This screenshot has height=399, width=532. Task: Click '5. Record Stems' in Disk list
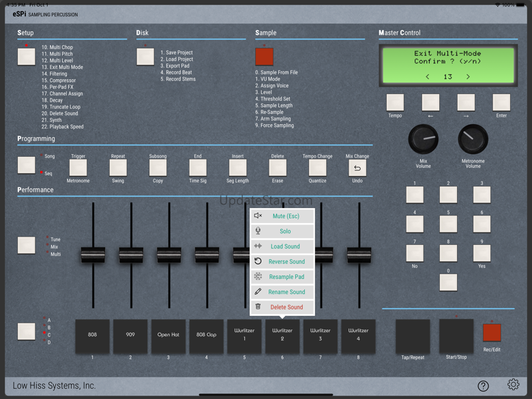[x=178, y=79]
